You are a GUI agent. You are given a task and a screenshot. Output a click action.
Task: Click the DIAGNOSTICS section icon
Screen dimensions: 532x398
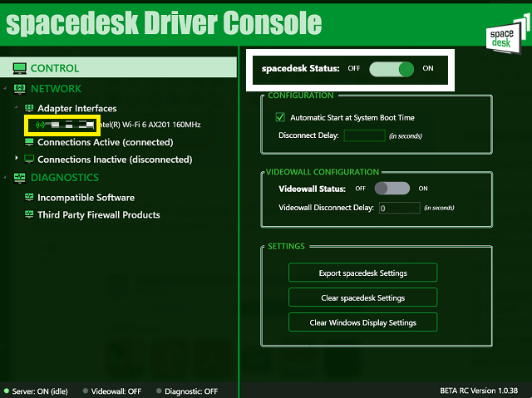[20, 178]
